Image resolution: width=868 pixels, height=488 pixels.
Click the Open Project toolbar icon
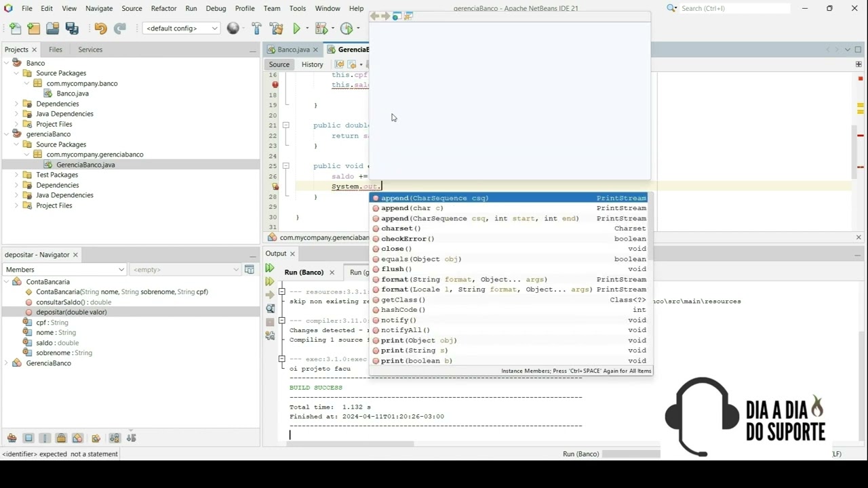(53, 28)
